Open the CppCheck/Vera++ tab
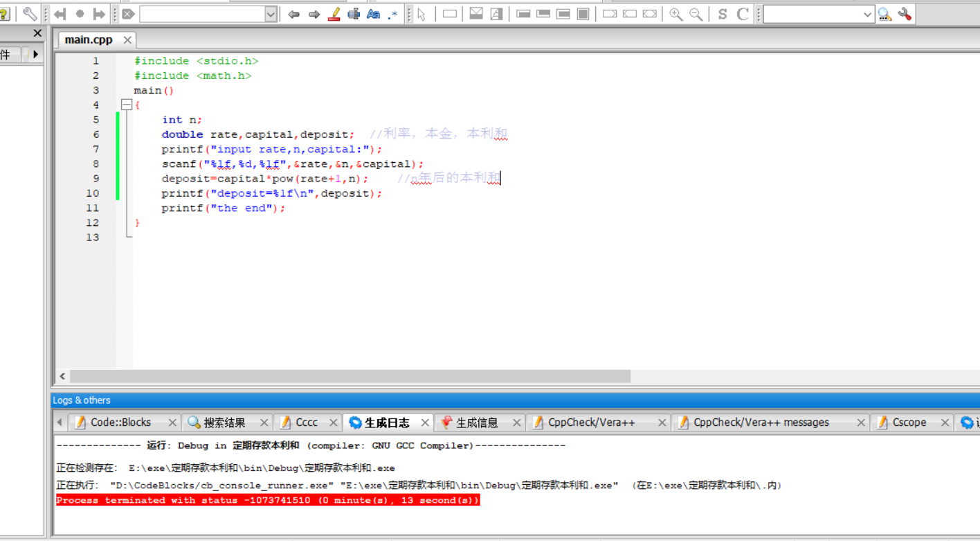 [x=592, y=423]
